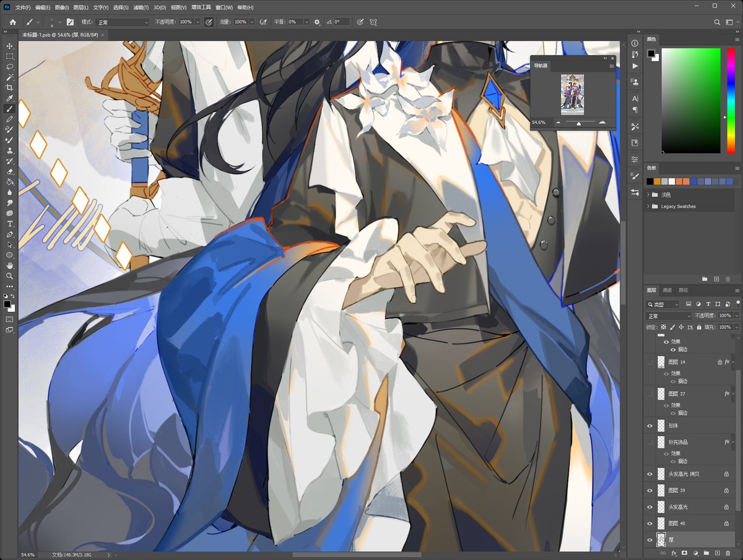Open the smoothing options gear

pos(317,22)
